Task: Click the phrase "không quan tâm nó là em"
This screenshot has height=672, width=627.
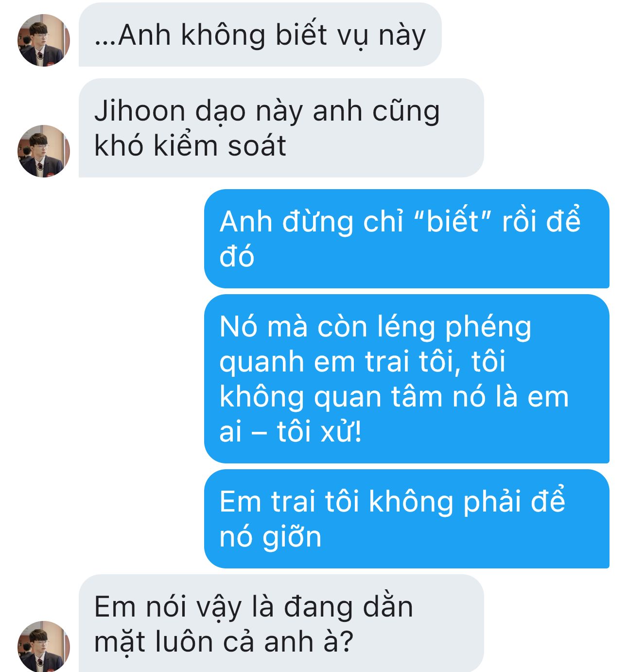Action: [x=394, y=397]
